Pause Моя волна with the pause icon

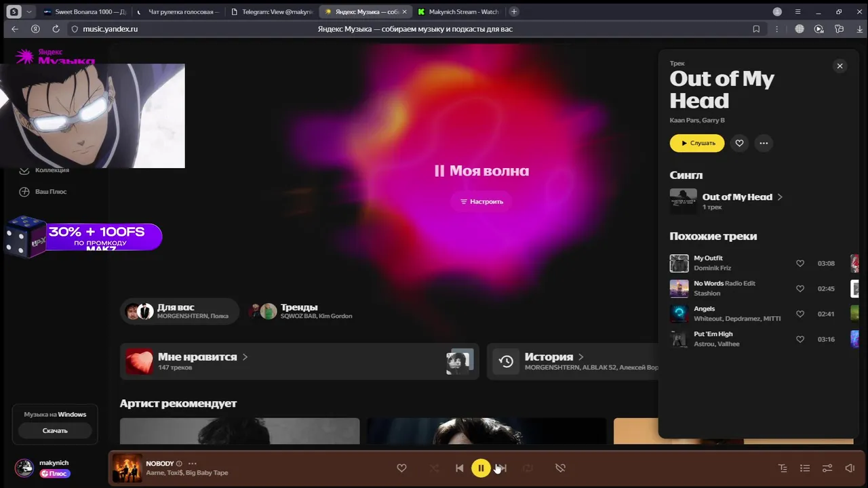[439, 171]
